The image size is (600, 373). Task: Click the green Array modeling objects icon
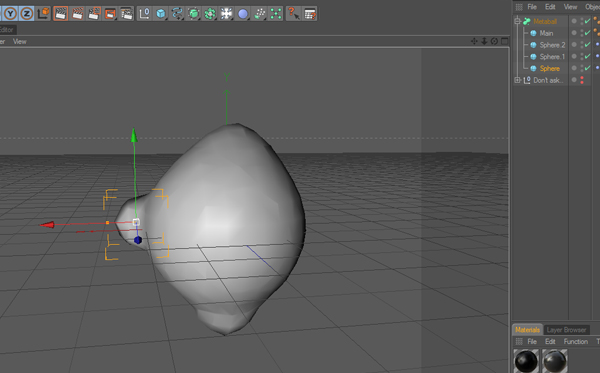[x=210, y=14]
